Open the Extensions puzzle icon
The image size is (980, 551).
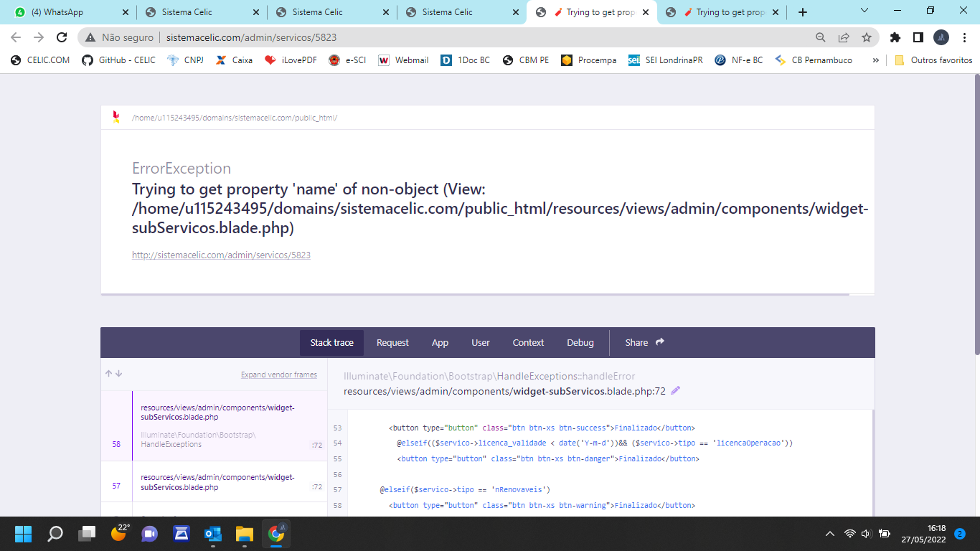[x=895, y=37]
